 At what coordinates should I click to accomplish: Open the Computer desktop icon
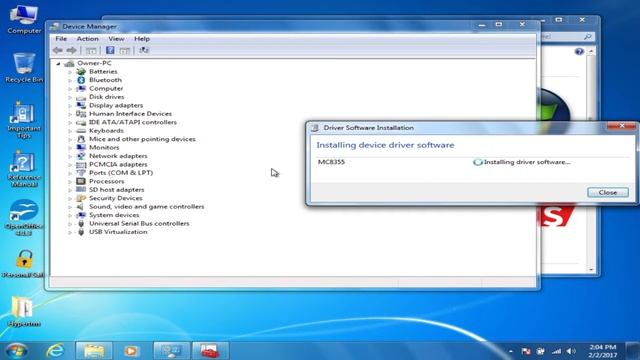coord(24,19)
